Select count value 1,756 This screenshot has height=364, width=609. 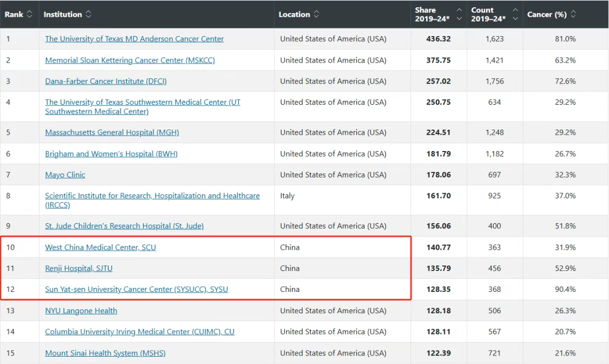click(x=495, y=81)
